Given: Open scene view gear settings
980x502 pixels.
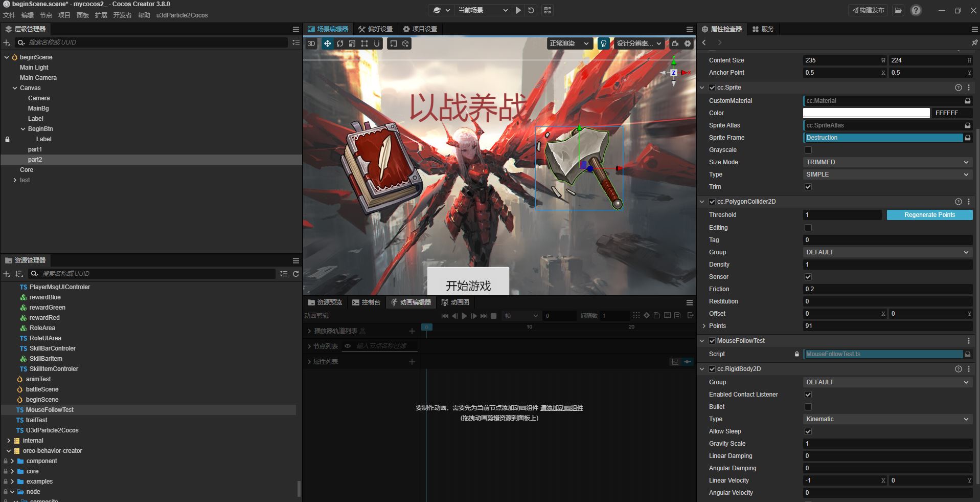Looking at the screenshot, I should 688,43.
